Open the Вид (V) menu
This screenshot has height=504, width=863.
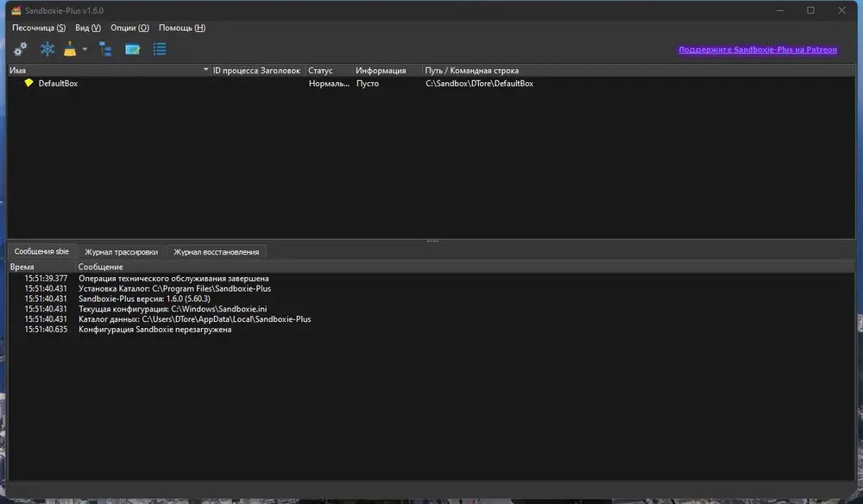pyautogui.click(x=87, y=28)
